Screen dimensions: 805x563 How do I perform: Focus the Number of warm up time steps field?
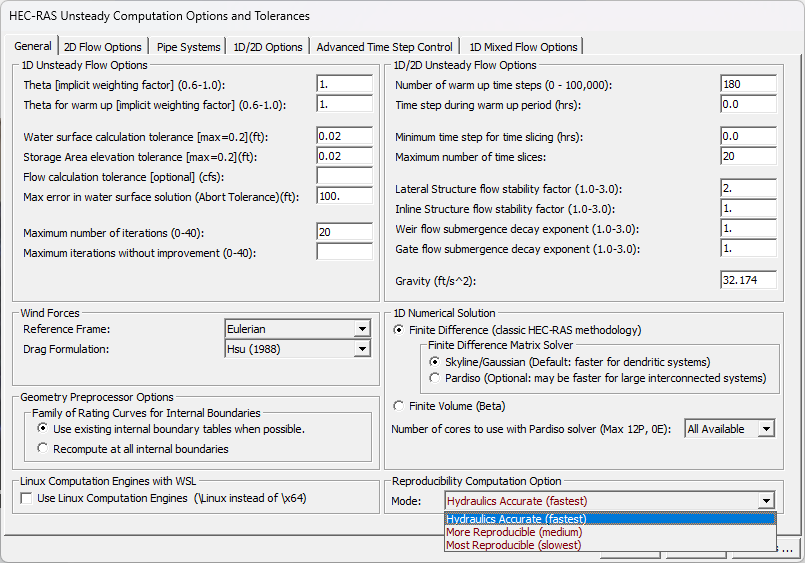coord(747,84)
